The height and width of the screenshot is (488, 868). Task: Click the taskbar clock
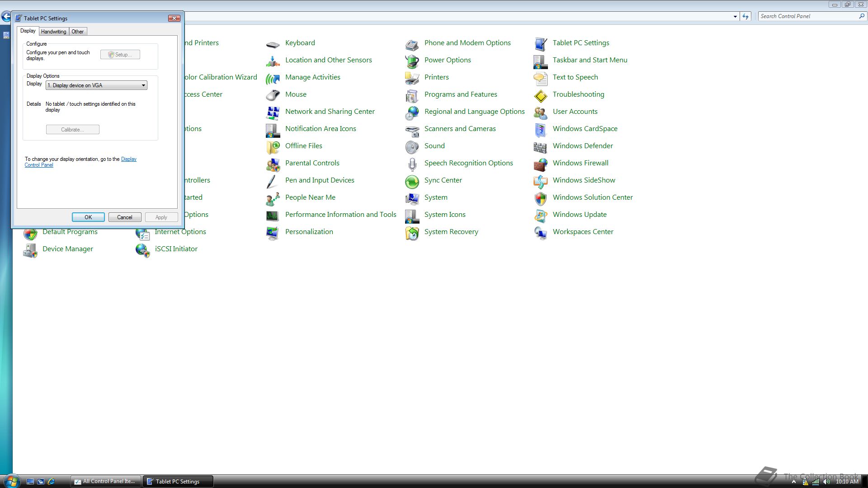click(847, 482)
